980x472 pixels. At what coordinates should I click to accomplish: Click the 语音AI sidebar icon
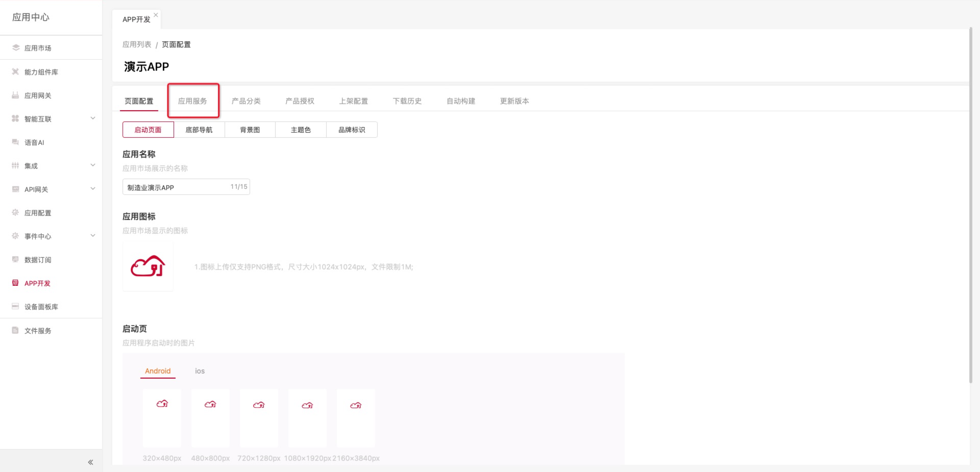coord(15,142)
